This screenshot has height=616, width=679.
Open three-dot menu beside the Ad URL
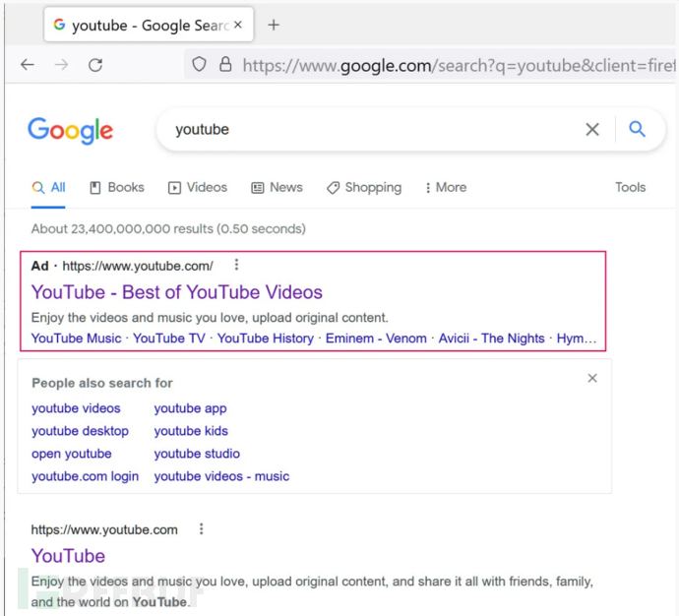coord(236,265)
